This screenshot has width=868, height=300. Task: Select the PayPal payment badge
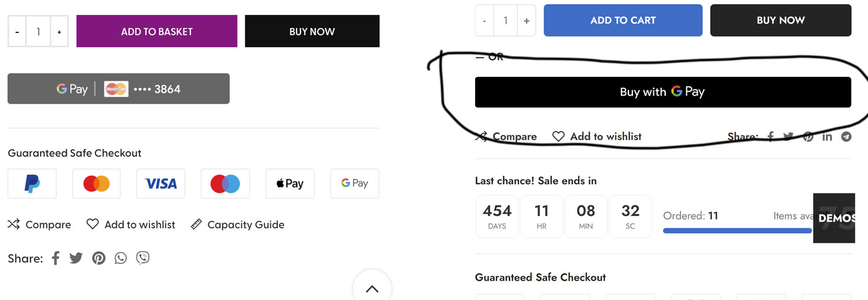pos(32,184)
